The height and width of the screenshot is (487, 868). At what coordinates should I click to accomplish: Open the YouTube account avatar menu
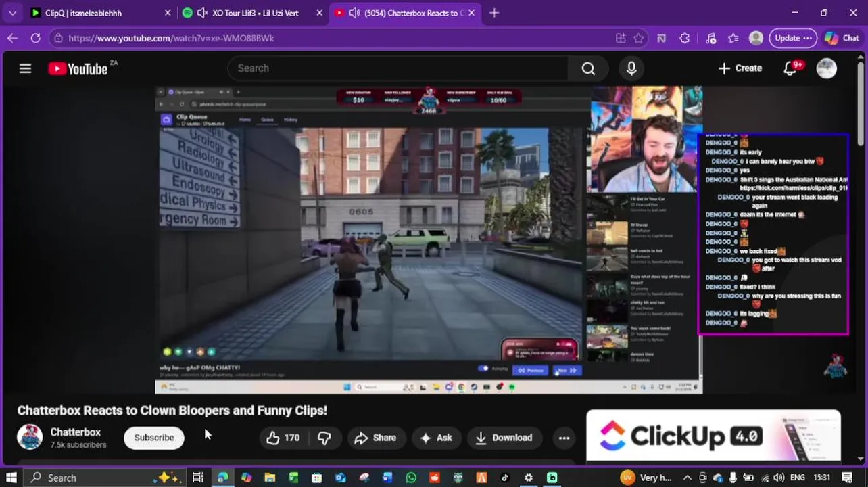click(826, 68)
